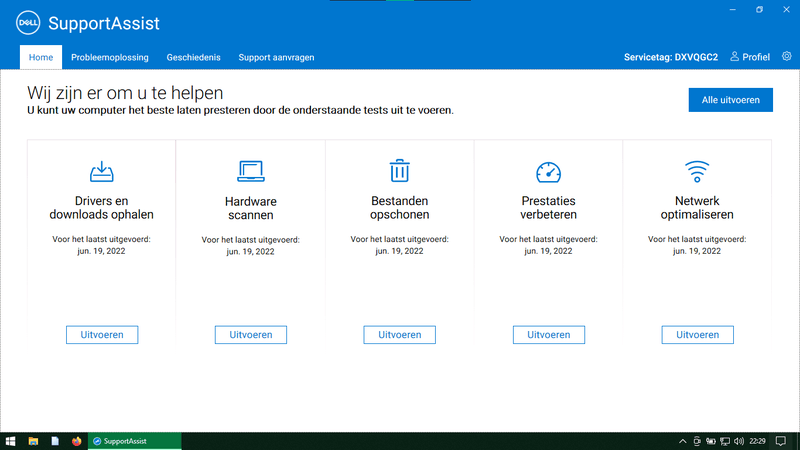Close the SupportAssist window
The image size is (800, 450).
pos(786,10)
